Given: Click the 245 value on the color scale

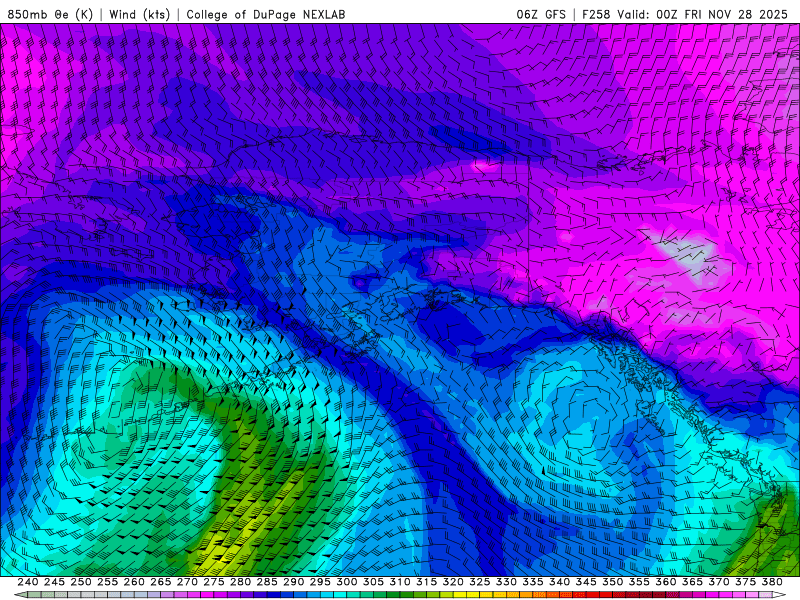Looking at the screenshot, I should (x=54, y=582).
